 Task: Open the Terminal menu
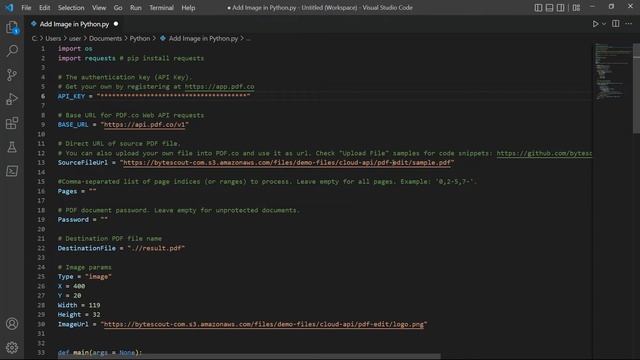(x=161, y=8)
